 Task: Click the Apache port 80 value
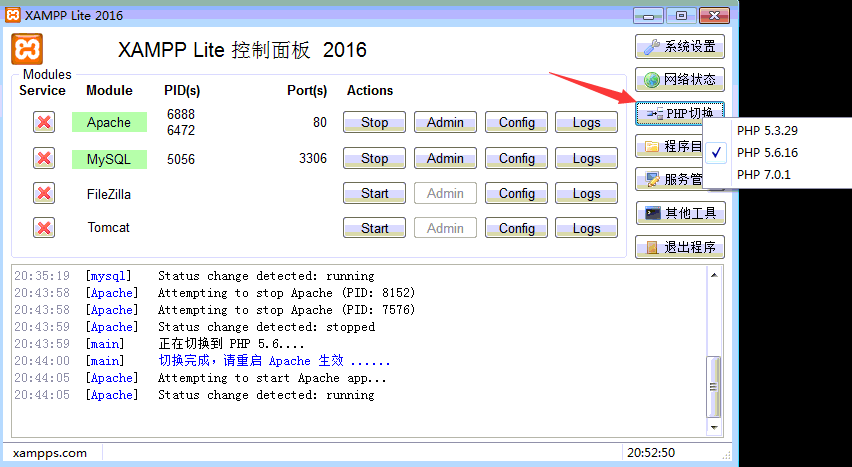[320, 122]
